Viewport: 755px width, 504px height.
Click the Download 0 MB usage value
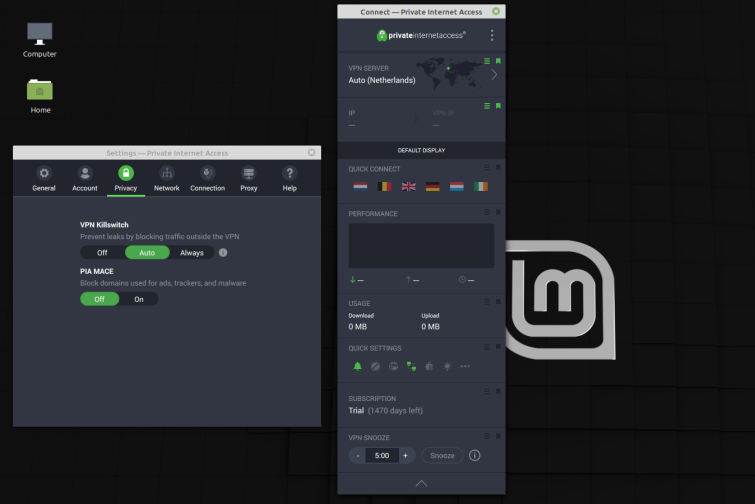(x=358, y=326)
